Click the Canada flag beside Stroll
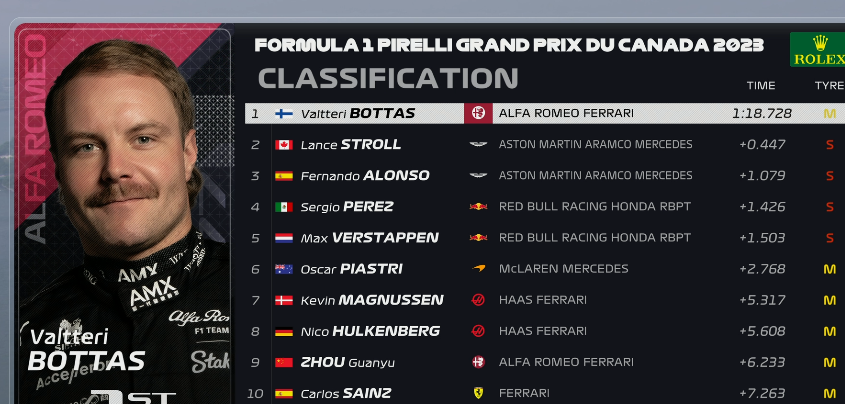845x404 pixels. click(284, 145)
